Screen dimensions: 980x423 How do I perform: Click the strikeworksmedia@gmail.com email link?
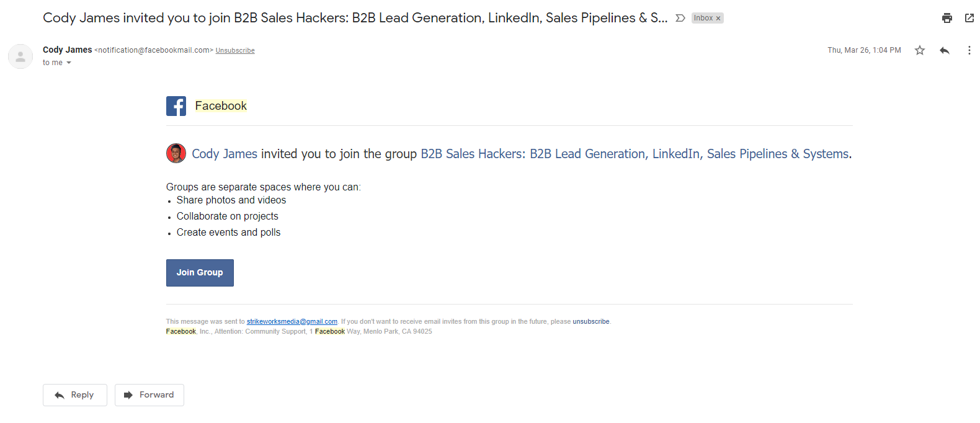click(x=292, y=321)
